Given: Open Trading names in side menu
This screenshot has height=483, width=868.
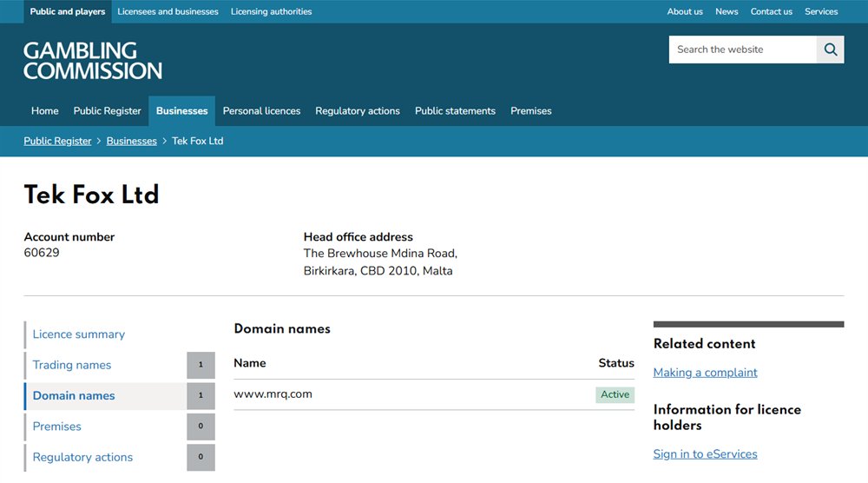Looking at the screenshot, I should 72,365.
